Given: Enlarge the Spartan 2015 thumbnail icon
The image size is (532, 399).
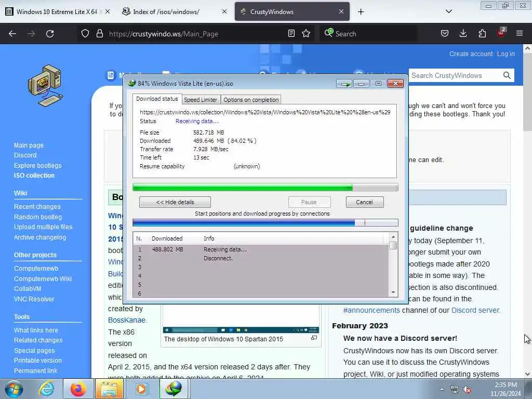Looking at the screenshot, I should pos(314,338).
